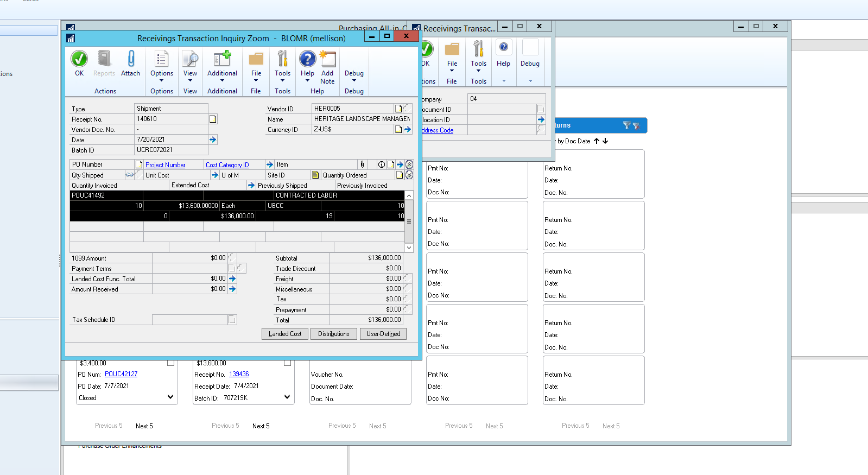The height and width of the screenshot is (475, 868).
Task: Collapse line detail with double-up chevron
Action: [x=409, y=164]
